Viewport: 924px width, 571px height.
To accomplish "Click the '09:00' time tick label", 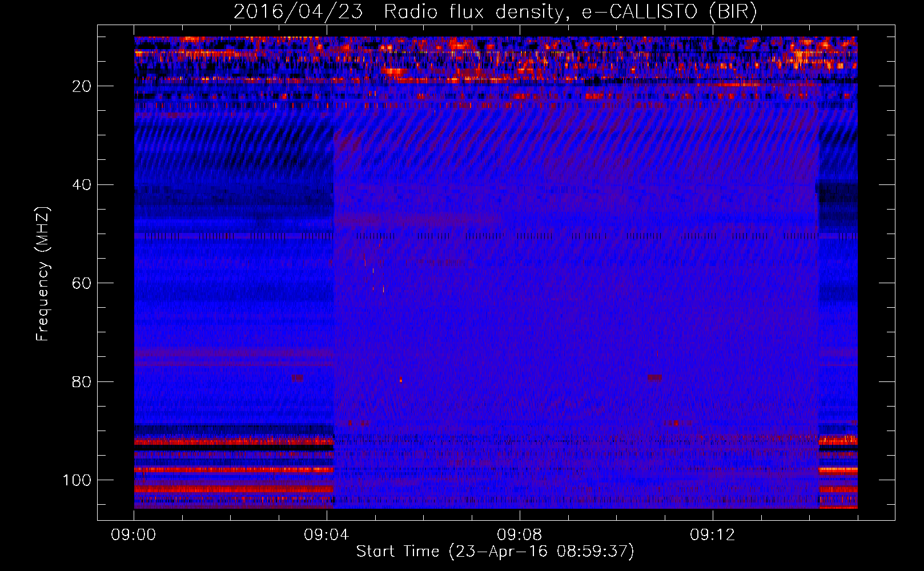I will pyautogui.click(x=134, y=535).
